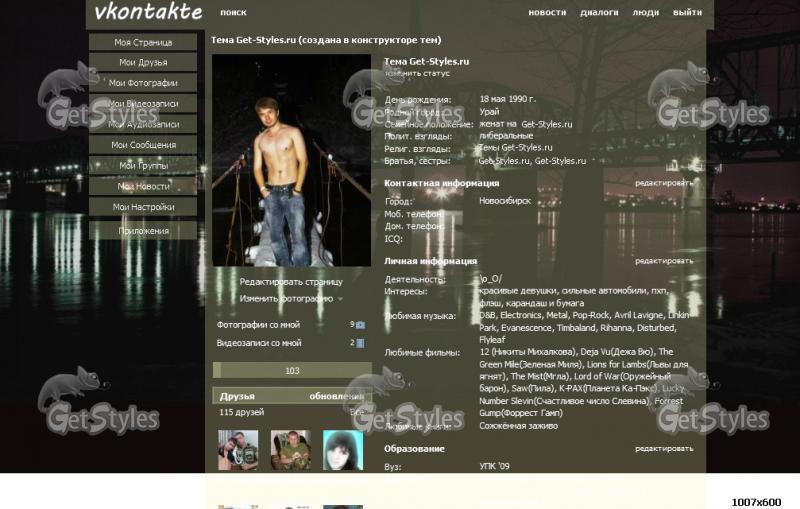Click Get-Styles.ru in Семейное положение row
The image size is (800, 509).
click(547, 124)
